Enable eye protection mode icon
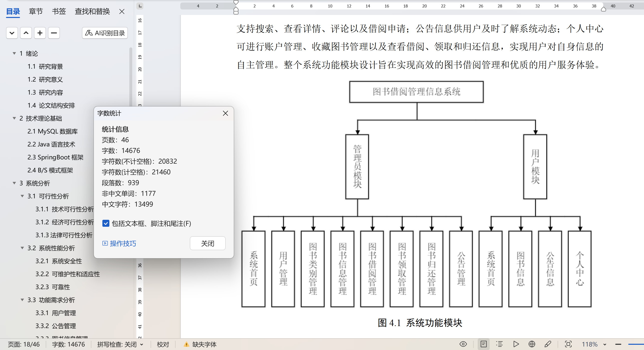Viewport: 644px width, 350px height. [x=463, y=344]
